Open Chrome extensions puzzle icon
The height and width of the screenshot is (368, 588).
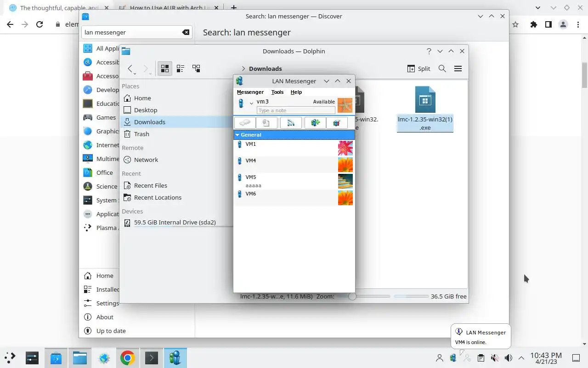[x=533, y=24]
